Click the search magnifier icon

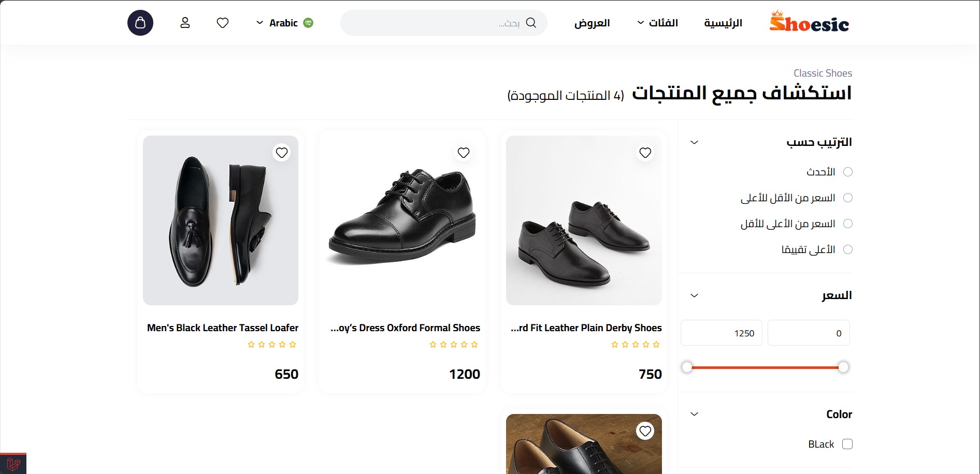pyautogui.click(x=531, y=23)
